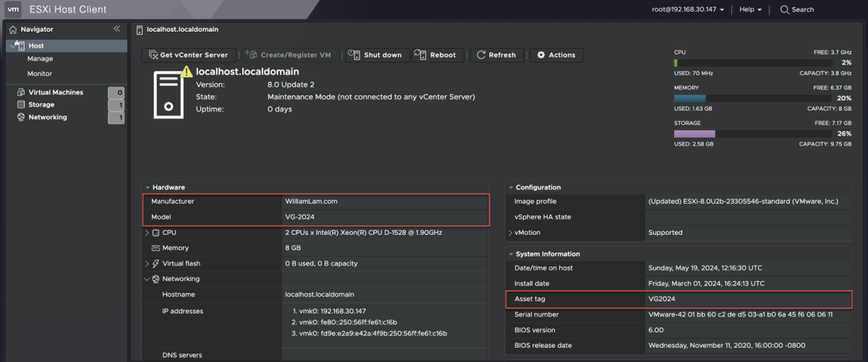Click the Maintenance Mode state text
Viewport: 868px width, 362px height.
click(x=371, y=97)
